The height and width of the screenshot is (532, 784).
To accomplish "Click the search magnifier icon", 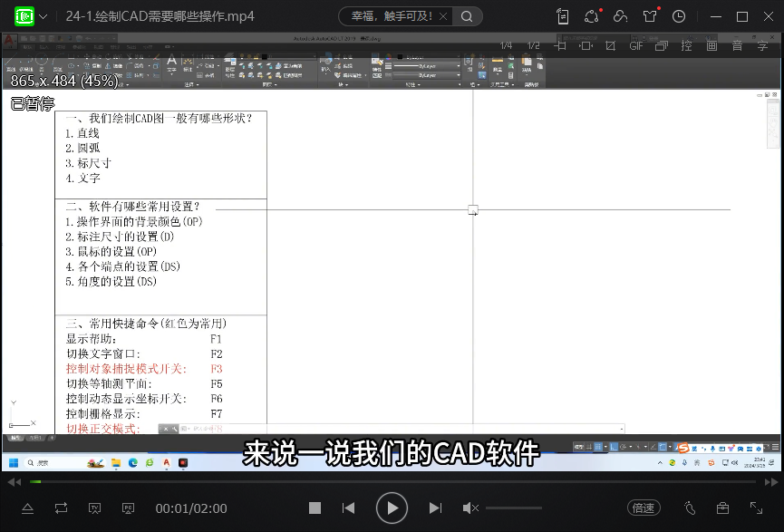I will coord(467,16).
